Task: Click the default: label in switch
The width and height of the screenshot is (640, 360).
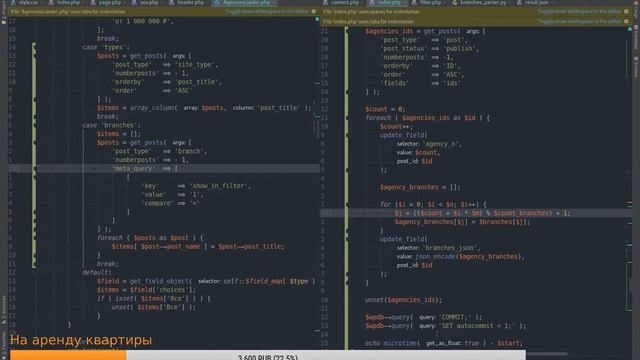Action: point(97,273)
